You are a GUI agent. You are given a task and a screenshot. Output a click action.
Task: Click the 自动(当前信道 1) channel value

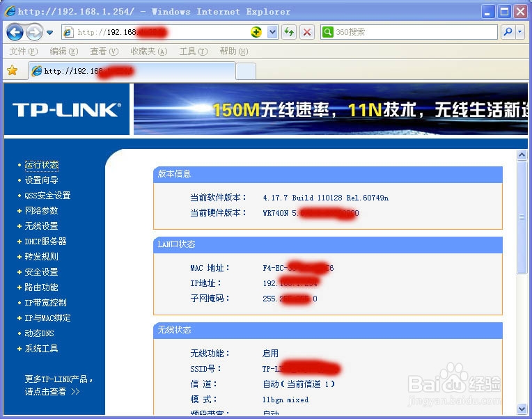click(x=299, y=384)
